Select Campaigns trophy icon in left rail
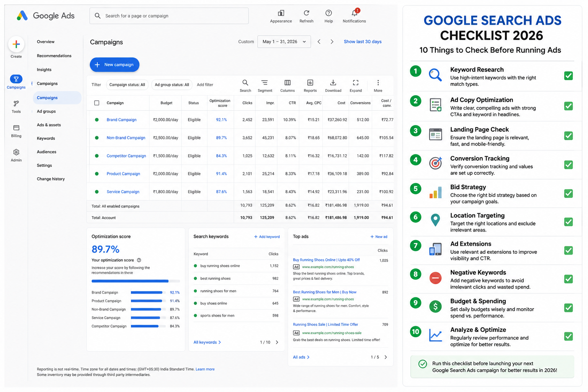 click(16, 79)
